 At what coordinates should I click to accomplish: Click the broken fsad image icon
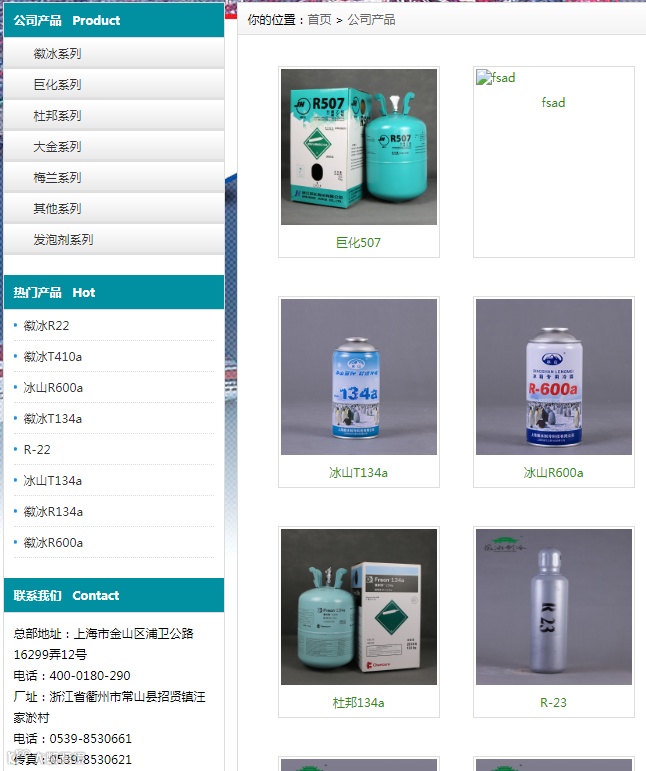tap(484, 77)
